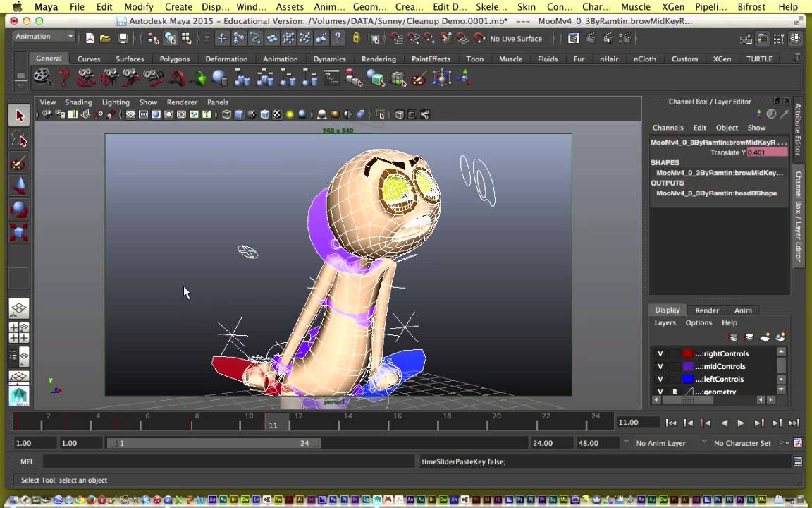Image resolution: width=812 pixels, height=508 pixels.
Task: Open the viewport Panels menu
Action: click(x=218, y=102)
